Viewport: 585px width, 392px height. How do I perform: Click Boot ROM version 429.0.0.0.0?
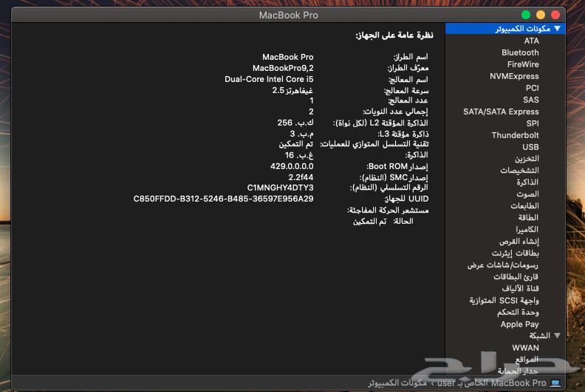[292, 166]
